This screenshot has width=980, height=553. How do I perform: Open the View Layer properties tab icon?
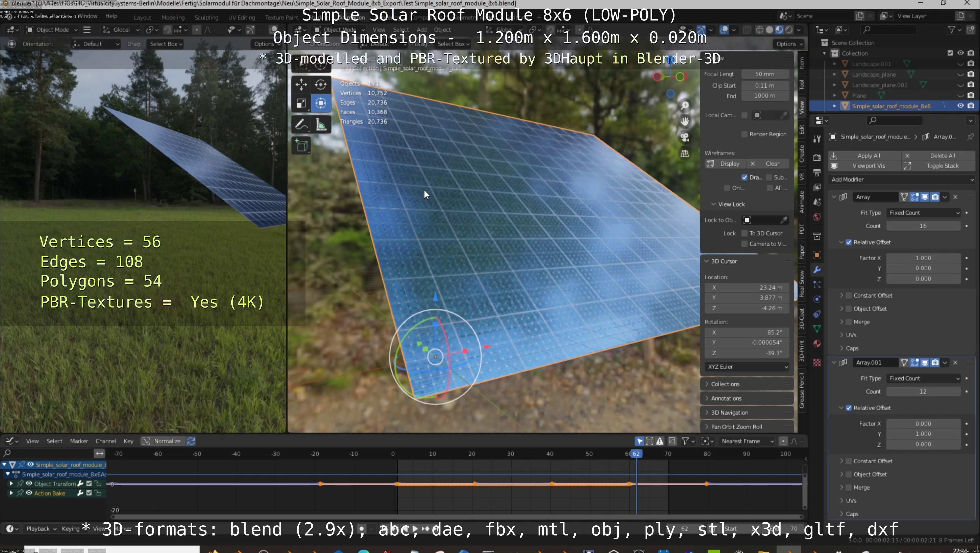(817, 187)
